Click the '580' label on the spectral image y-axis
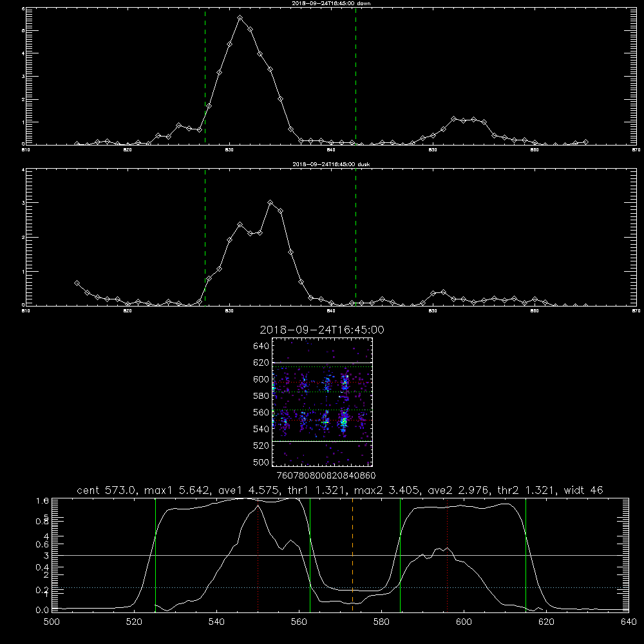The width and height of the screenshot is (644, 644). pos(261,395)
